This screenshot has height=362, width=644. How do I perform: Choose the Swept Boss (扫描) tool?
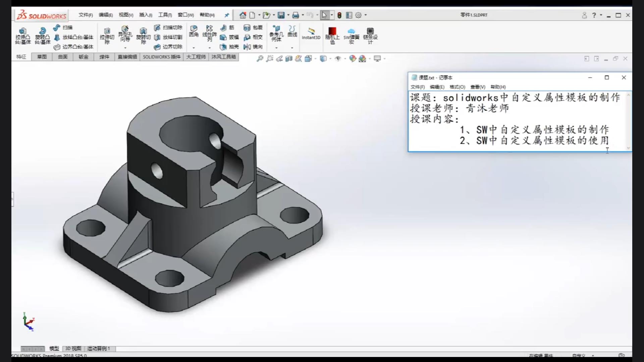click(x=63, y=27)
